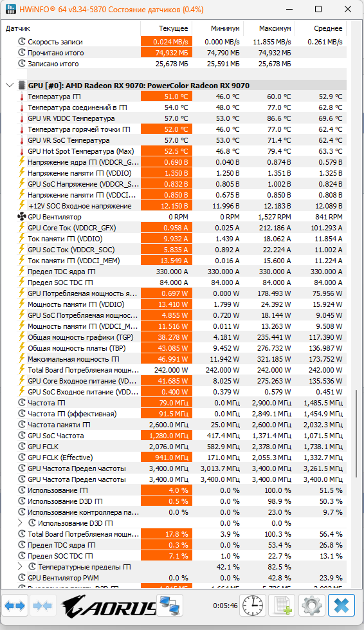Image resolution: width=364 pixels, height=630 pixels.
Task: Click lightning icon of Общая мощность графики (TGP)
Action: click(x=22, y=337)
